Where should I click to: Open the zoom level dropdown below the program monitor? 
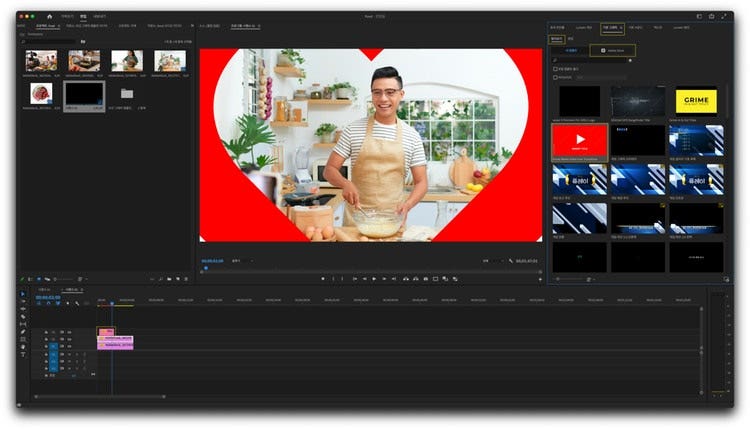[239, 261]
